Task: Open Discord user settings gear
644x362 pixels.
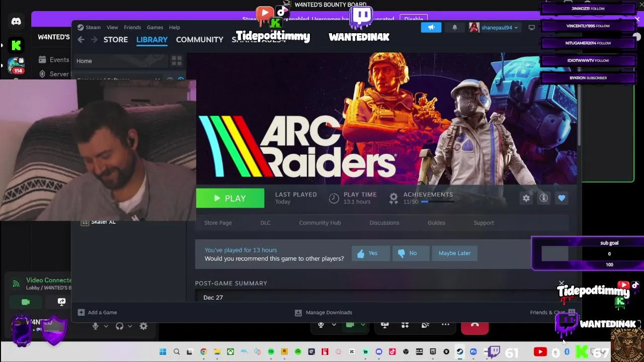Action: click(x=143, y=326)
